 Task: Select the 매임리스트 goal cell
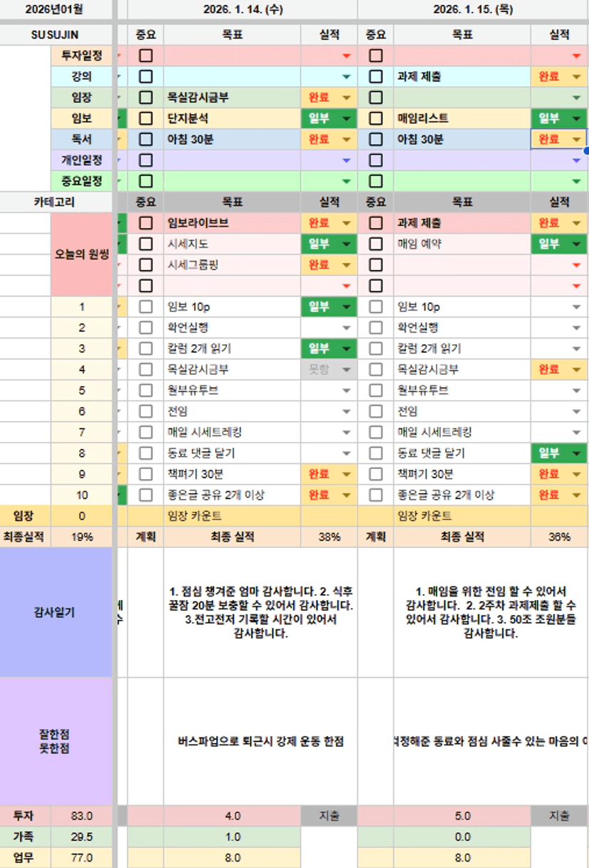click(462, 119)
